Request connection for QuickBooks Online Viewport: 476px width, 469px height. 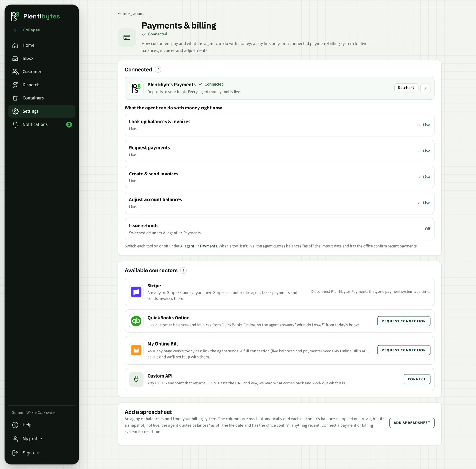(x=404, y=321)
